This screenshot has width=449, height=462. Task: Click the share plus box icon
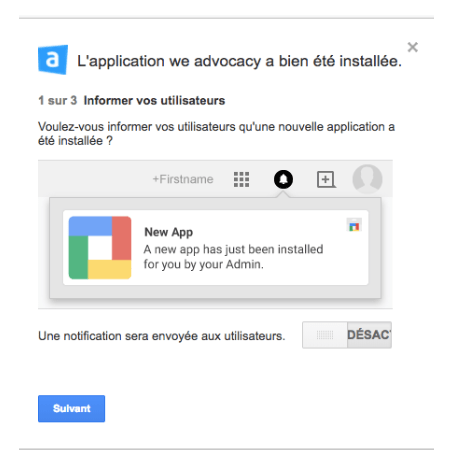click(326, 180)
